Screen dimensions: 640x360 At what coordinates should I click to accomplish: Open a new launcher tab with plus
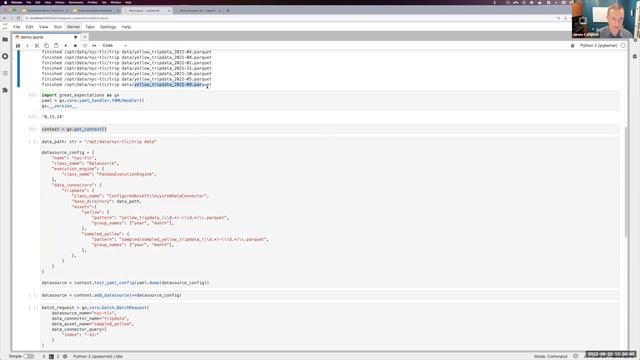pyautogui.click(x=85, y=37)
